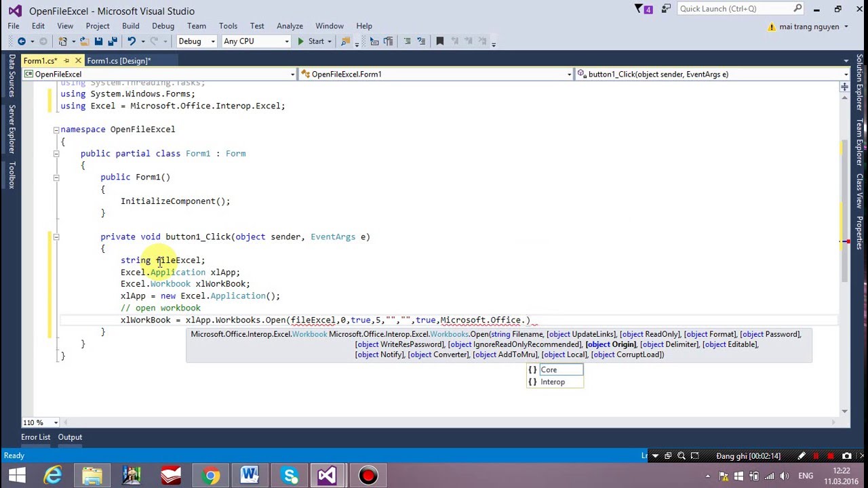
Task: Toggle a bookmark with the bookmark icon
Action: 439,41
